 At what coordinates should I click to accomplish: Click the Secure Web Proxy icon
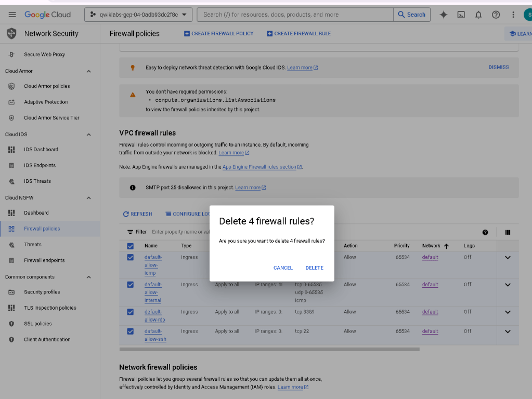click(11, 54)
